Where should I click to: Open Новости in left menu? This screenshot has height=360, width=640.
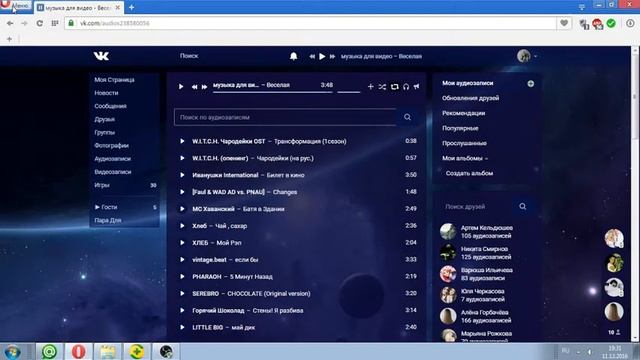click(106, 93)
